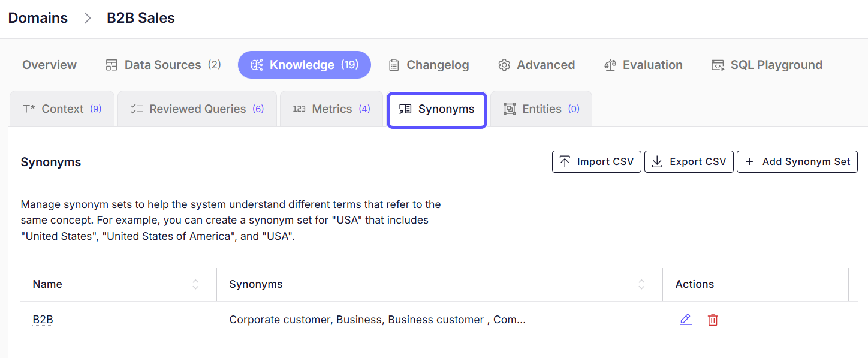This screenshot has height=358, width=868.
Task: Select the 123 icon on the Metrics tab
Action: click(x=300, y=109)
